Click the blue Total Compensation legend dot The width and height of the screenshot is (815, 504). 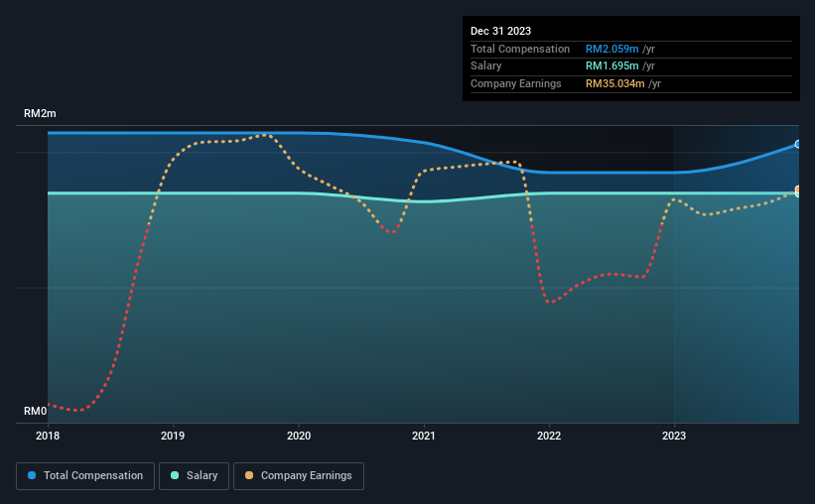pyautogui.click(x=32, y=475)
